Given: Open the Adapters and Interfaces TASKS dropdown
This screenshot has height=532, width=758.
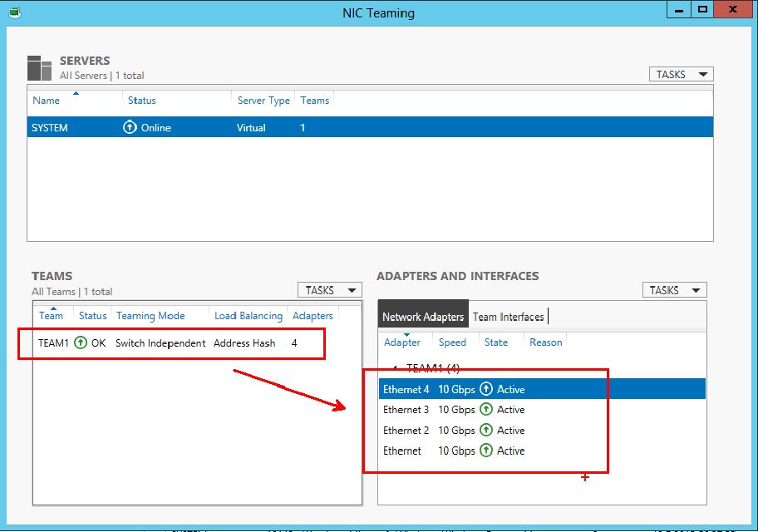Looking at the screenshot, I should coord(674,290).
